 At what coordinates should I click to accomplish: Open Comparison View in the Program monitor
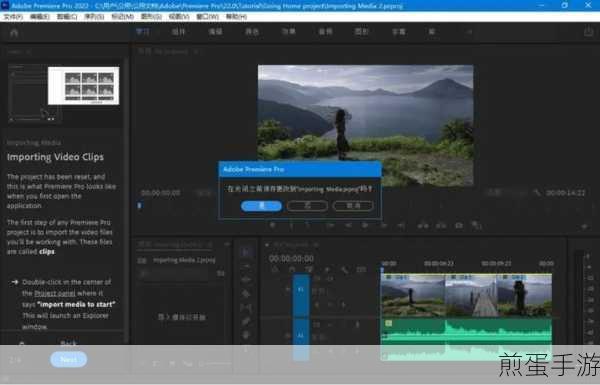pyautogui.click(x=476, y=225)
